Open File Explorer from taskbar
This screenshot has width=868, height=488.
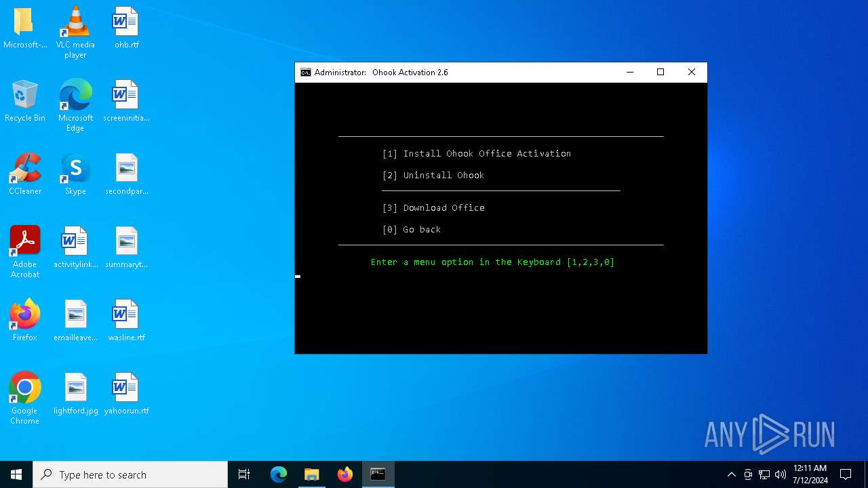click(x=312, y=474)
